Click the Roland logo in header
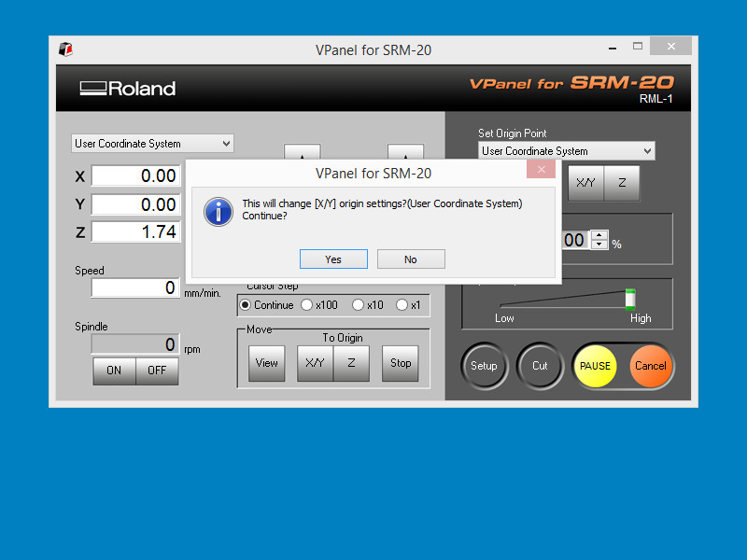The width and height of the screenshot is (747, 560). pyautogui.click(x=128, y=89)
